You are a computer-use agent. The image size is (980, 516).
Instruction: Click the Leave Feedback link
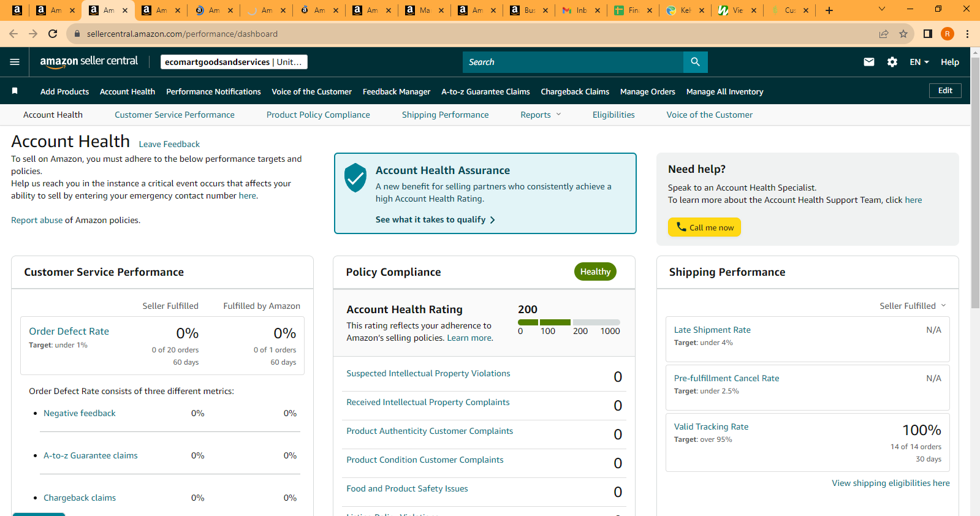(169, 144)
